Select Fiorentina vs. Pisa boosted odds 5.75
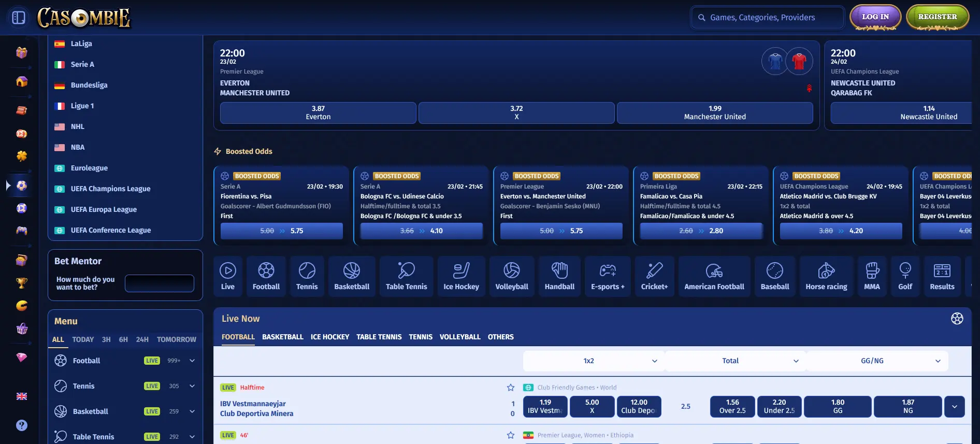 [x=282, y=231]
